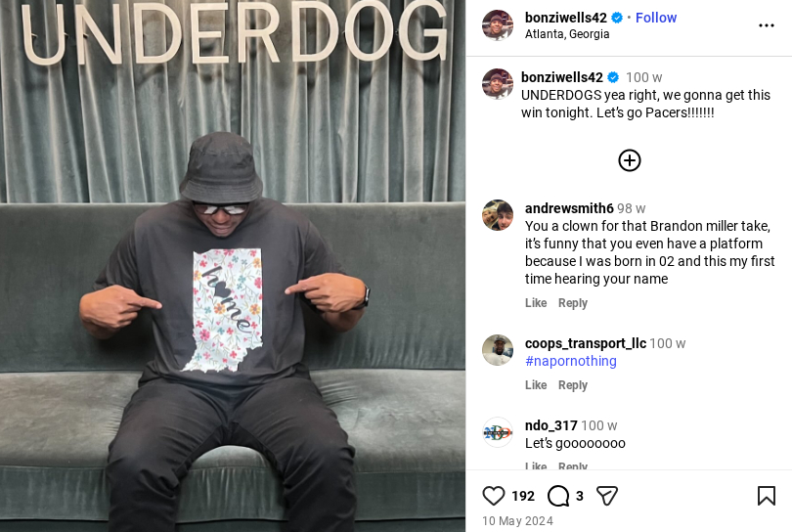Open ndo_317 profile avatar

pos(498,432)
